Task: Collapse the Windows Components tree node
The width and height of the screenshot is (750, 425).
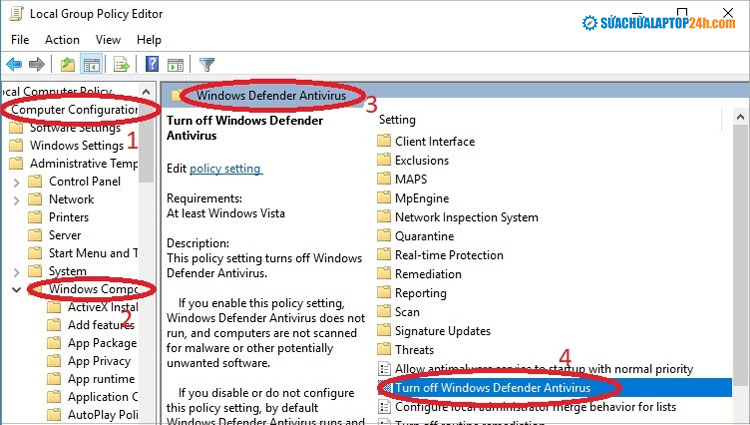Action: [16, 290]
